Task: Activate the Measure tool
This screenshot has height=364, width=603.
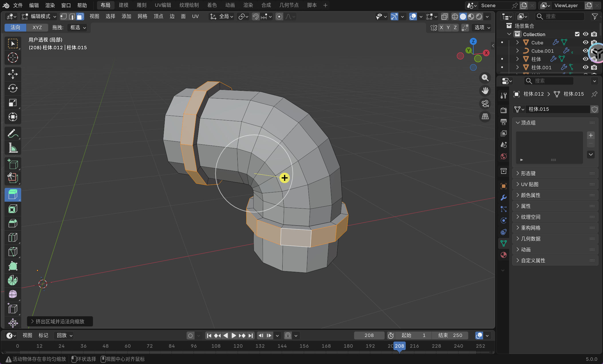Action: coord(13,148)
